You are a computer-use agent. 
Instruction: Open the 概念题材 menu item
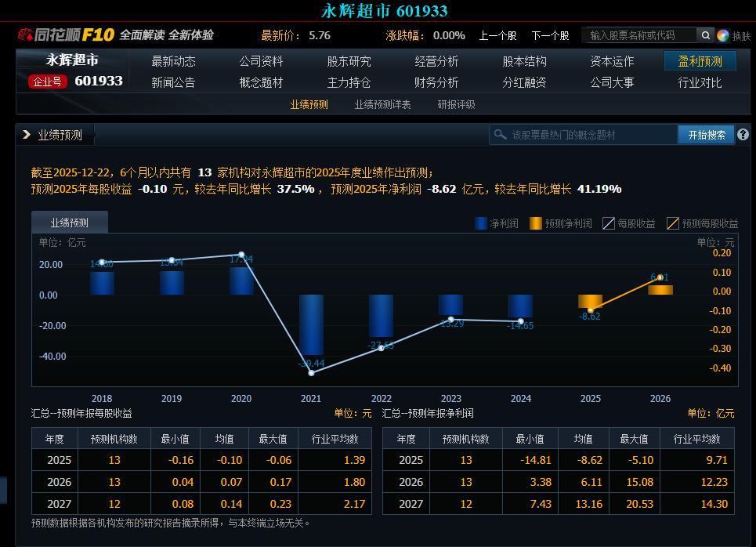[x=261, y=82]
